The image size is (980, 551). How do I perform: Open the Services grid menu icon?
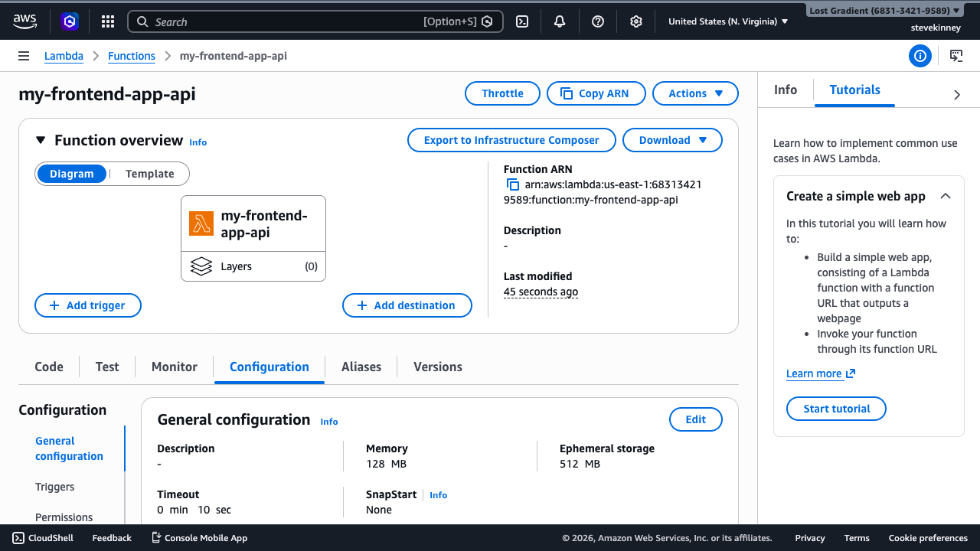(x=108, y=21)
